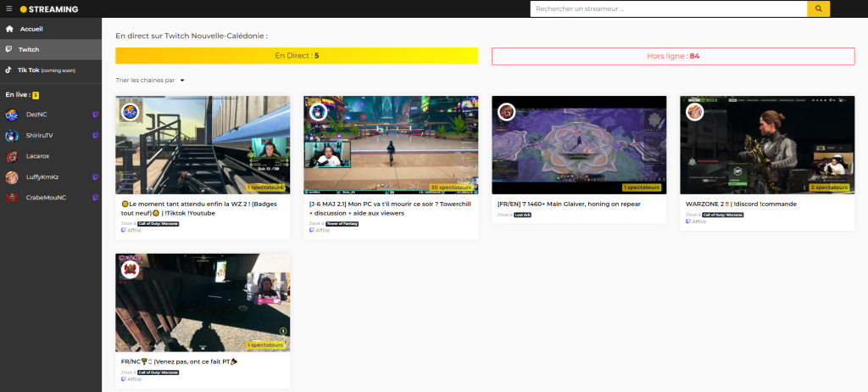Click Call of Duty: Warzone tag under WARZONE 2 !!
The image size is (868, 392).
click(x=722, y=215)
